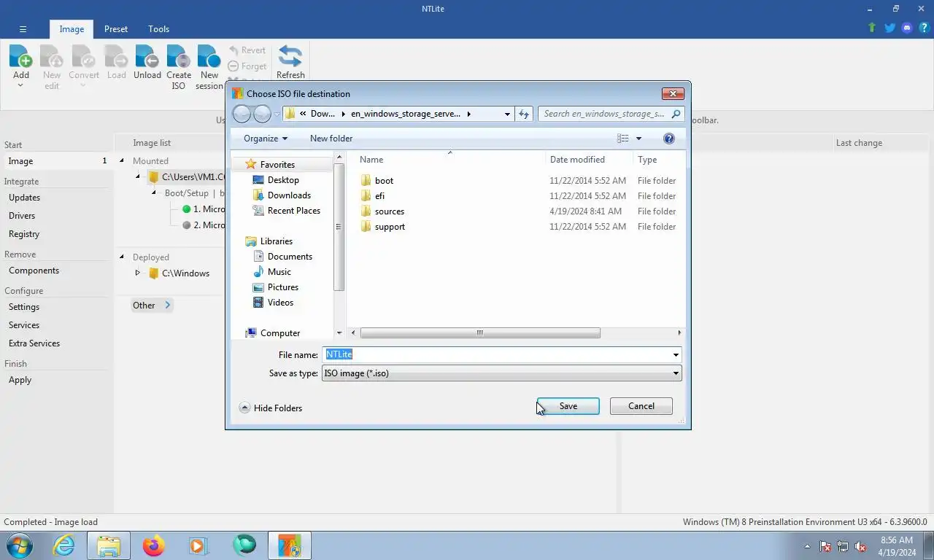This screenshot has height=560, width=934.
Task: Open Firefox from the taskbar
Action: (x=154, y=545)
